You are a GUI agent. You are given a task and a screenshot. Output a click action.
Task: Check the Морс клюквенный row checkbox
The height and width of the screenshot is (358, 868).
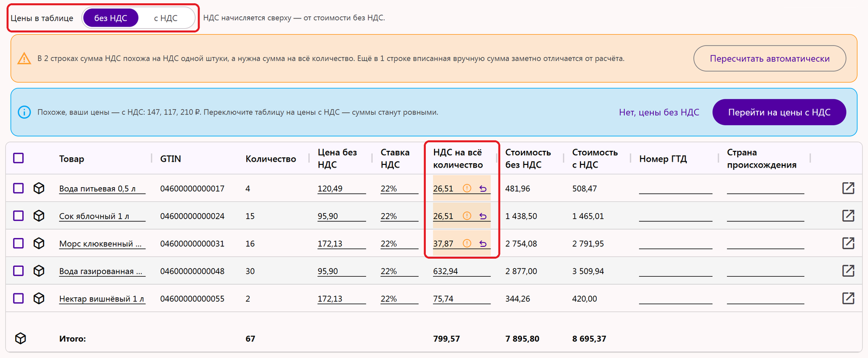[x=18, y=244]
